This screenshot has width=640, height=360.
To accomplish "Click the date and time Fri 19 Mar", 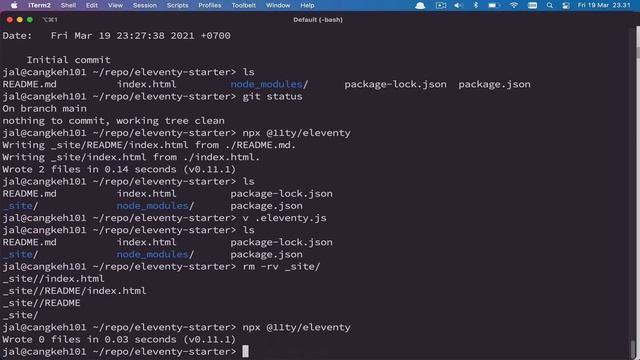I will [604, 5].
